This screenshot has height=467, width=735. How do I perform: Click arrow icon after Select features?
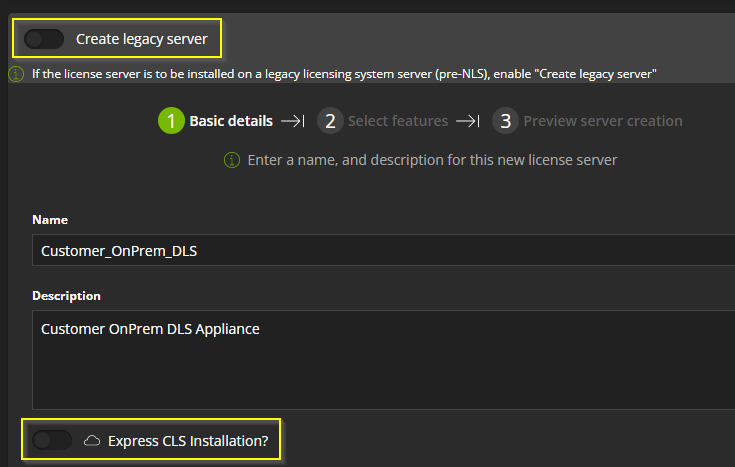[468, 121]
